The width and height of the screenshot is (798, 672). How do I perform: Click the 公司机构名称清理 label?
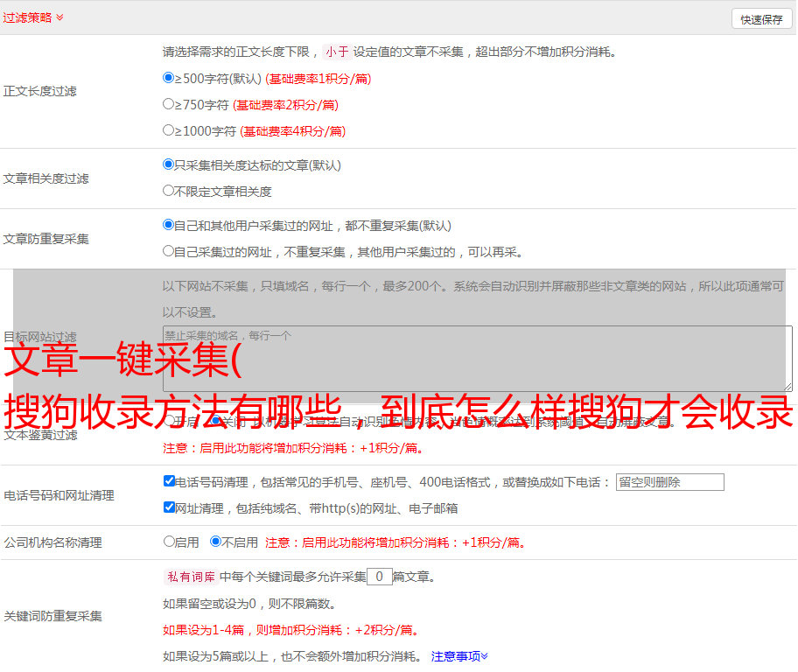tap(52, 542)
